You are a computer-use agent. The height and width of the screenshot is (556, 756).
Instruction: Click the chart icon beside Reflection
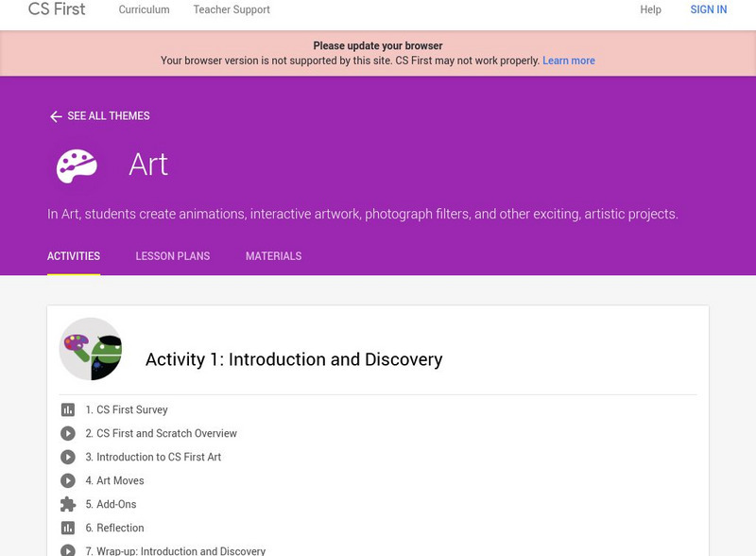pos(68,528)
